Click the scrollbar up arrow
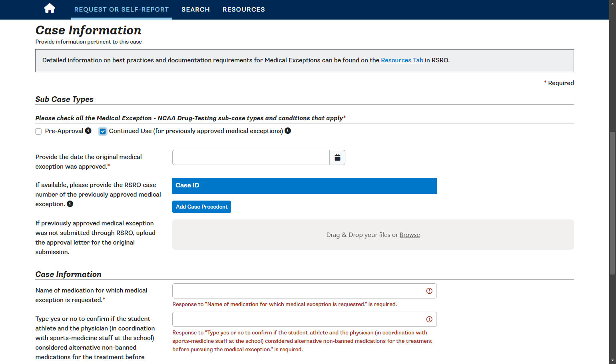Screen dimensions: 616x364 [612, 3]
